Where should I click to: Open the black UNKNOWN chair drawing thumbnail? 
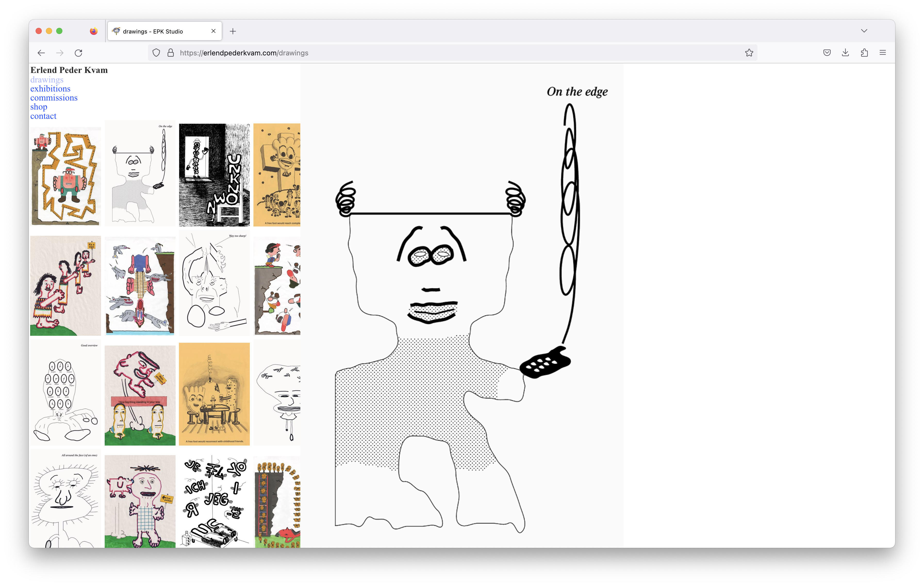point(214,175)
